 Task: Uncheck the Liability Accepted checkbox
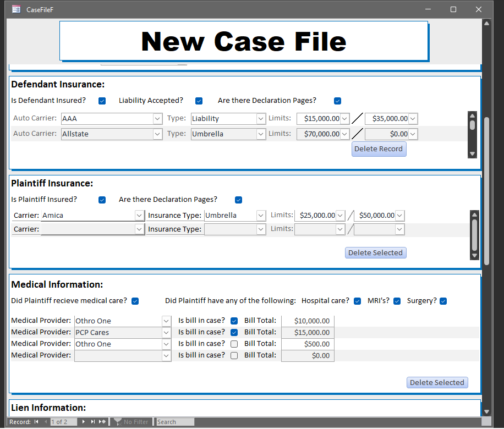pos(199,101)
